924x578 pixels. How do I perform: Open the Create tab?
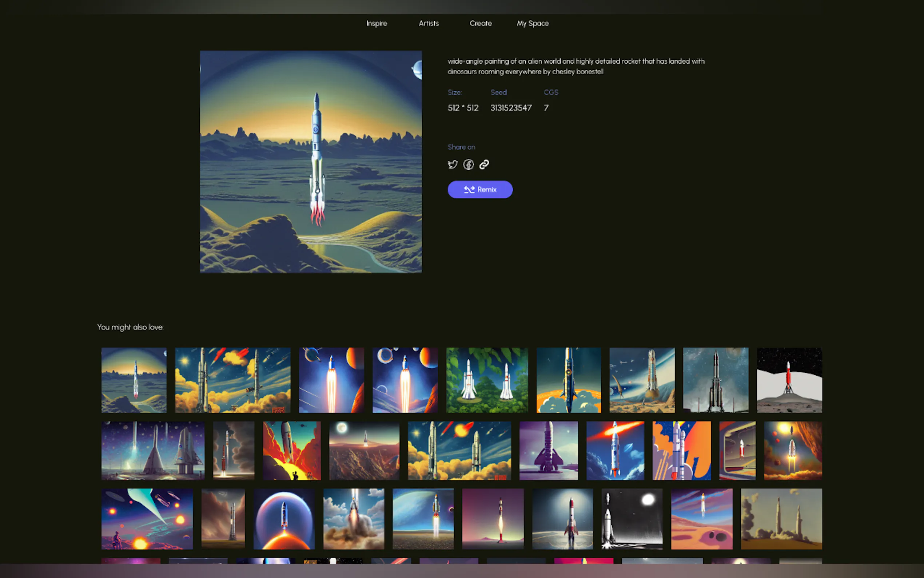point(481,23)
